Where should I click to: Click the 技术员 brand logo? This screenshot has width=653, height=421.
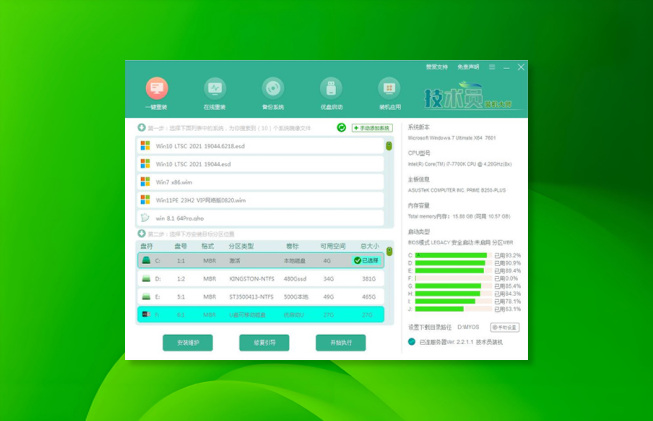468,97
